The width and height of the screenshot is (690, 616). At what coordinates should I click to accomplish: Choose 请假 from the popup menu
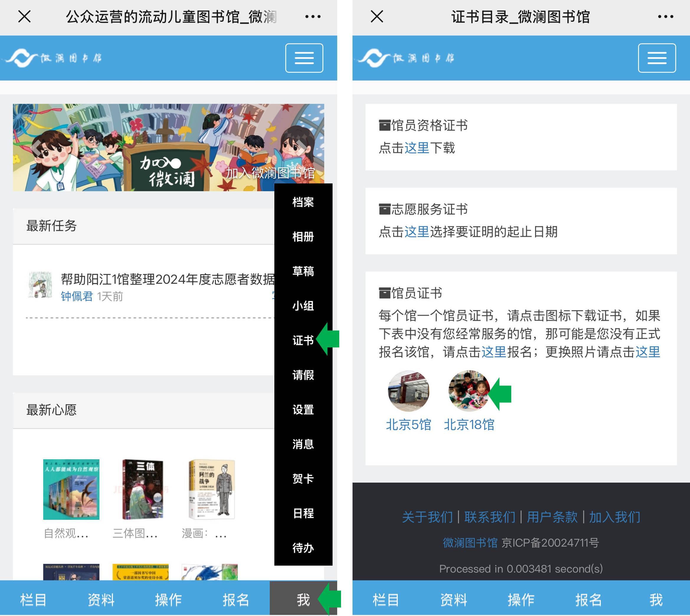(303, 375)
